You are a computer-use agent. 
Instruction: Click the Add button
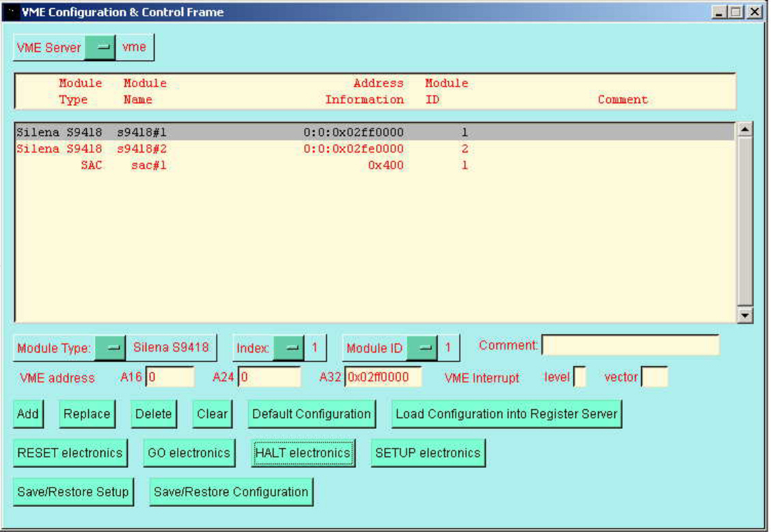click(x=28, y=414)
